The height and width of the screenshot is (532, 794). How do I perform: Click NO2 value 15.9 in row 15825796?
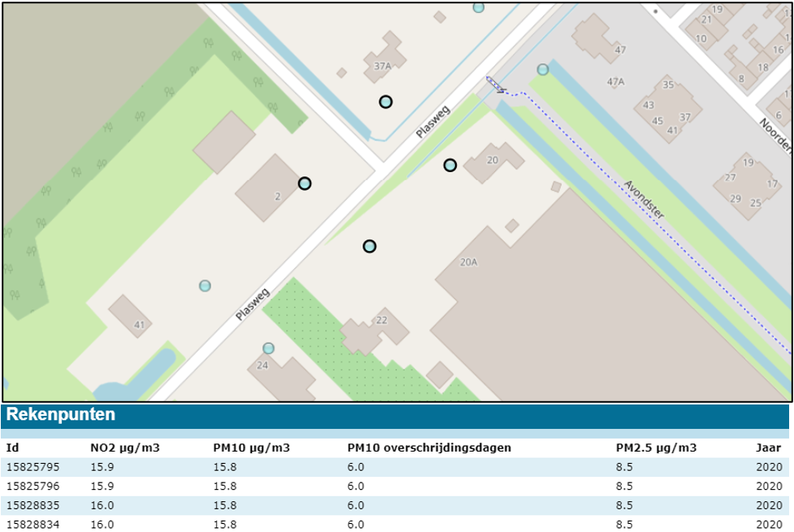point(102,487)
